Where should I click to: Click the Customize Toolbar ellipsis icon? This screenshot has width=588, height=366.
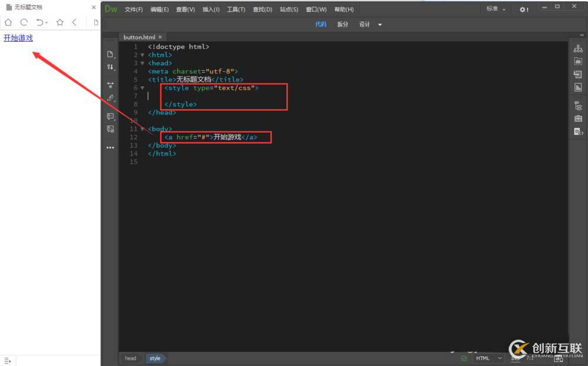pyautogui.click(x=110, y=147)
